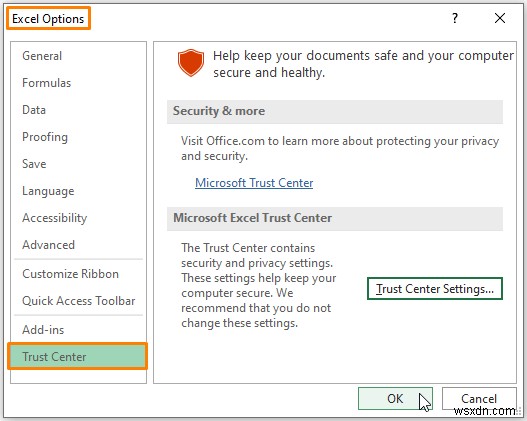This screenshot has height=421, width=527.
Task: Open the Add-ins category
Action: click(x=43, y=330)
